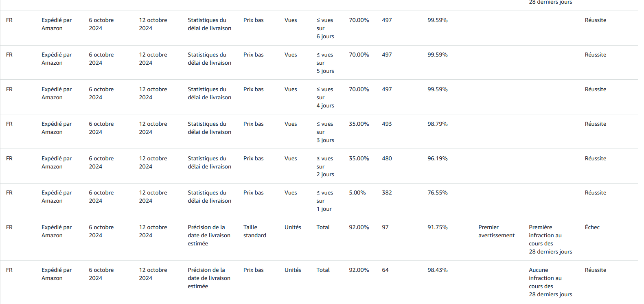Viewport: 644px width, 304px height.
Task: Click the 91.75% performance value
Action: click(x=437, y=227)
